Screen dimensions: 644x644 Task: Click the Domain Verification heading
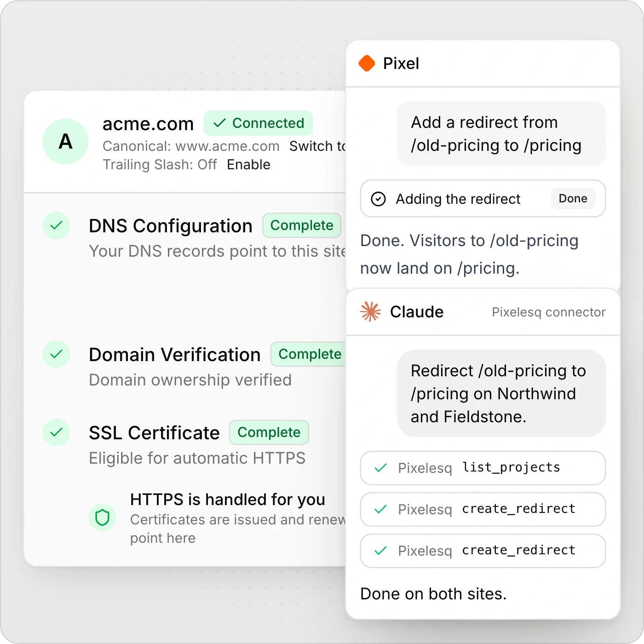pos(175,355)
